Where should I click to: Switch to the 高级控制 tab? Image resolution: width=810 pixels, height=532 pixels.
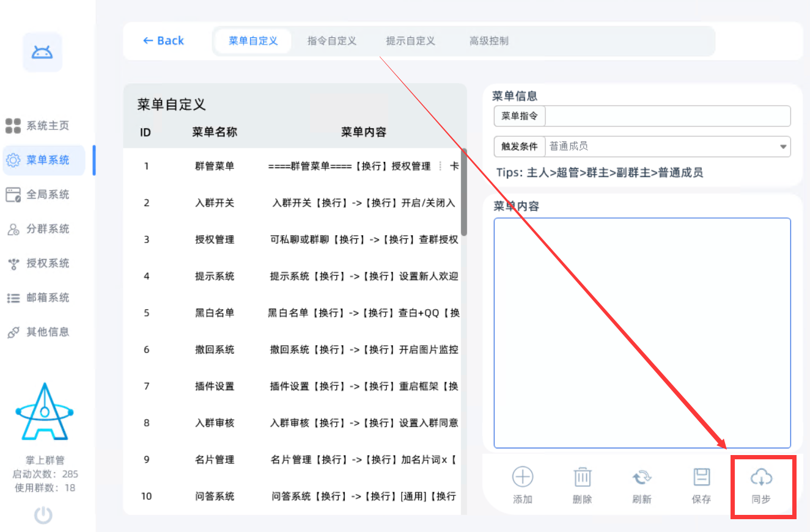click(x=488, y=41)
